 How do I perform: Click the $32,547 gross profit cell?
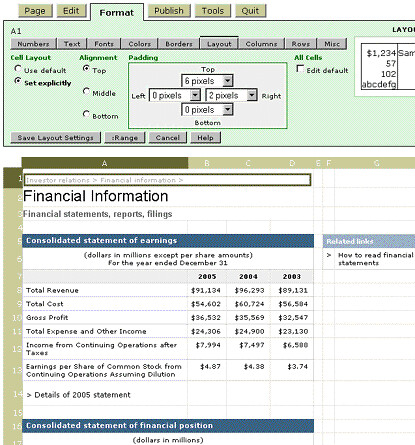(x=292, y=318)
